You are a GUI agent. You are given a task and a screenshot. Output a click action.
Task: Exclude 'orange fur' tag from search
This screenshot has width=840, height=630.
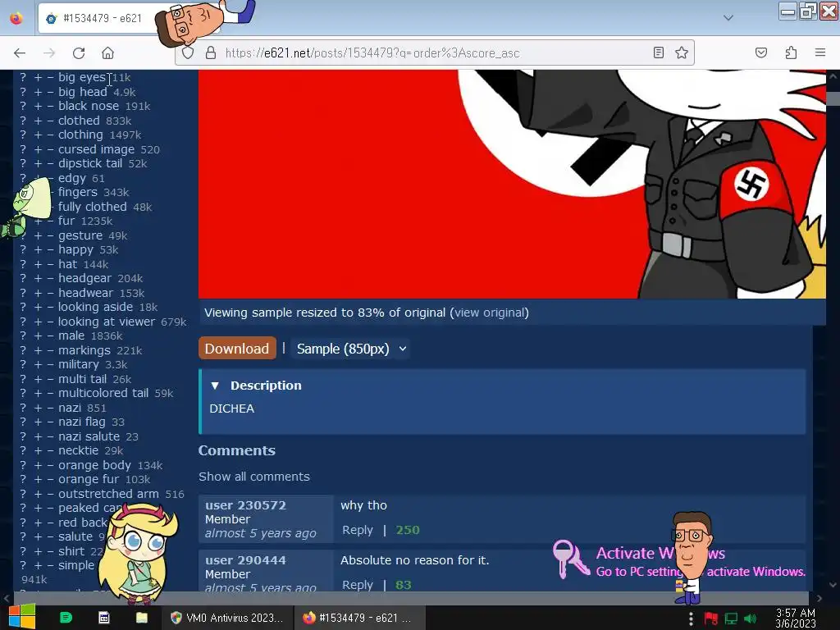50,479
